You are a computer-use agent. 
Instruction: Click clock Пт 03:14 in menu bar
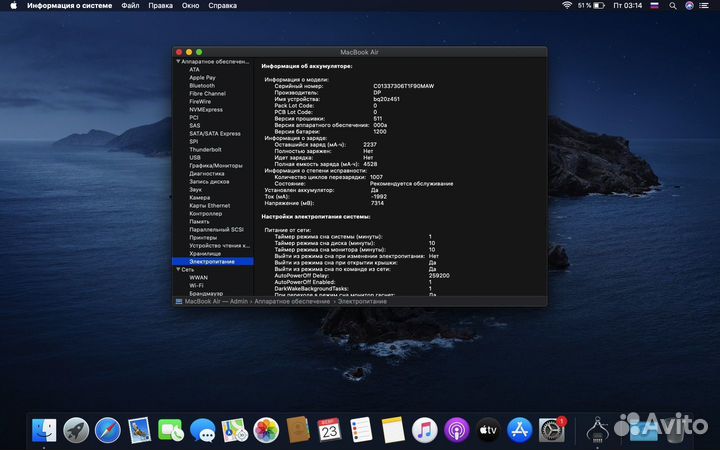pyautogui.click(x=628, y=6)
